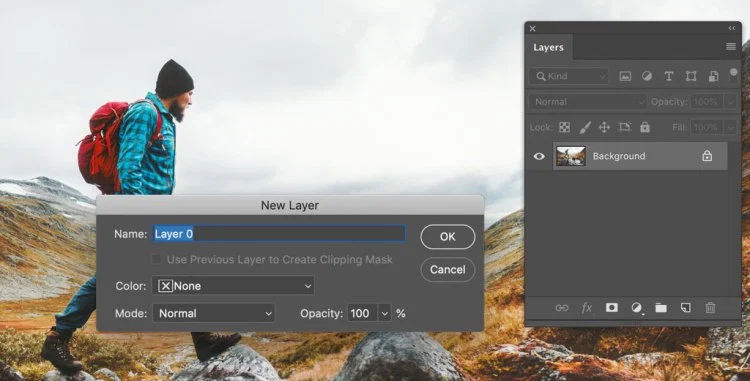Screen dimensions: 750x381
Task: Click the adjustment layer filter icon
Action: [x=647, y=76]
